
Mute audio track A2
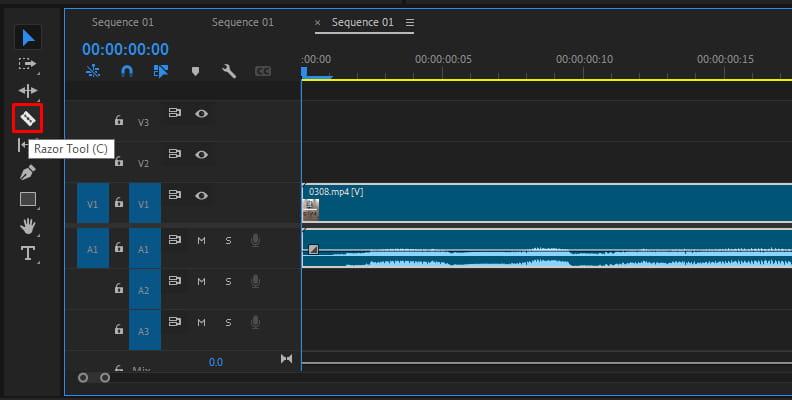[202, 281]
